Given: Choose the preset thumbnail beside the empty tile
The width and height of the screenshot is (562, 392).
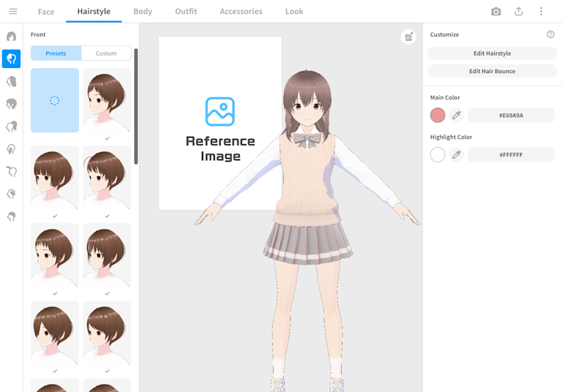Looking at the screenshot, I should [x=107, y=100].
